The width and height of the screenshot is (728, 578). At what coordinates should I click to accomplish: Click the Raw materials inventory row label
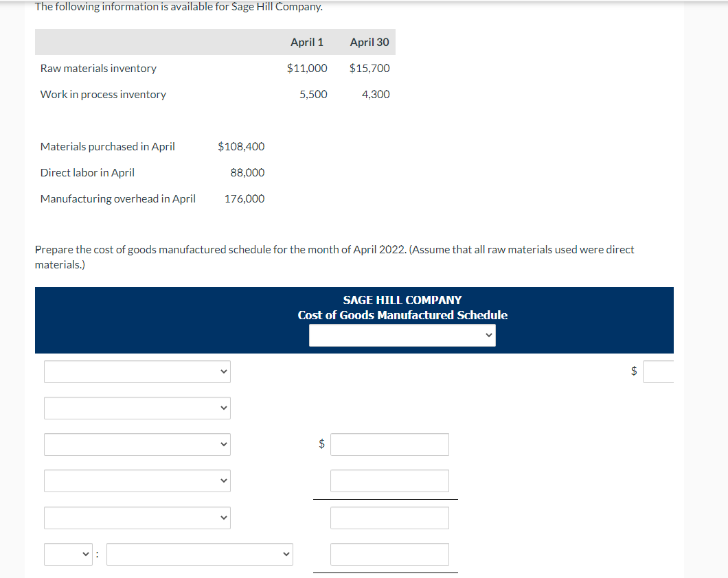(98, 68)
